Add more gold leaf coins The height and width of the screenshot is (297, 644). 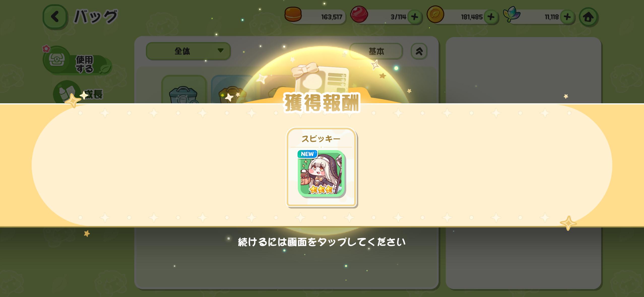[491, 17]
